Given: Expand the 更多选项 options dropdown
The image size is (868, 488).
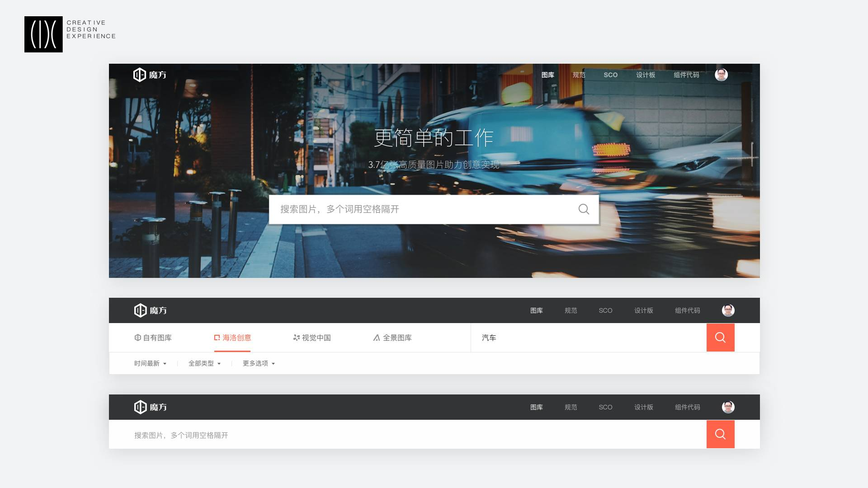Looking at the screenshot, I should point(259,363).
